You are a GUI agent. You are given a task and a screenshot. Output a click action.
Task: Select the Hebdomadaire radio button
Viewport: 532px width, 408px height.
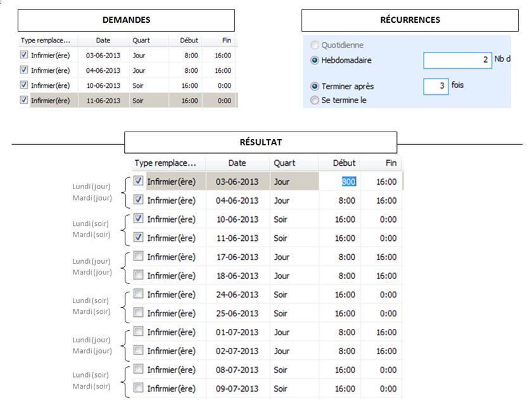315,61
